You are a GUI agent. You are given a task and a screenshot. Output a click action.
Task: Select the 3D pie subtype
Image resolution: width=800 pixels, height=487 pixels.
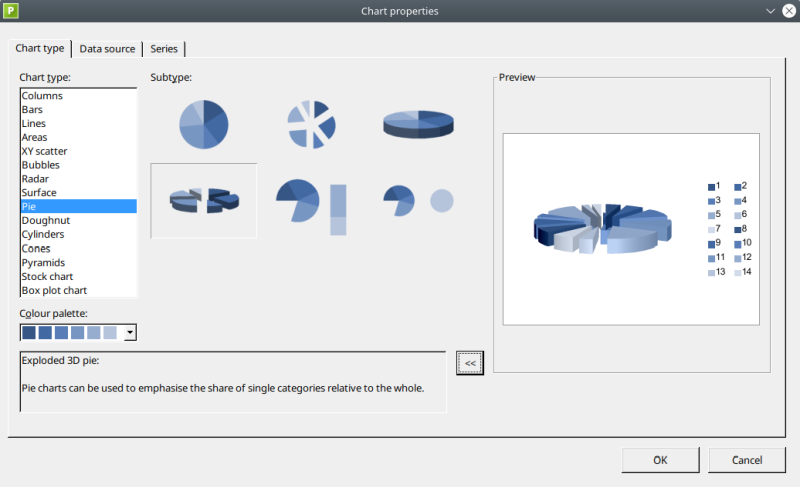click(418, 124)
